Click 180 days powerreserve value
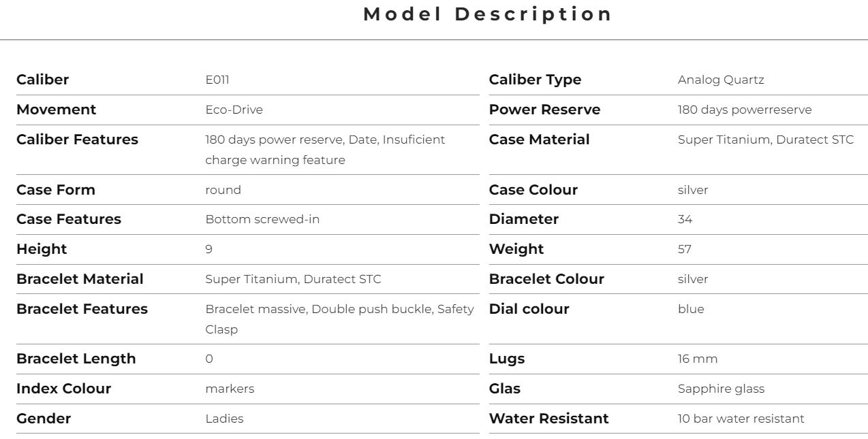 pyautogui.click(x=745, y=110)
